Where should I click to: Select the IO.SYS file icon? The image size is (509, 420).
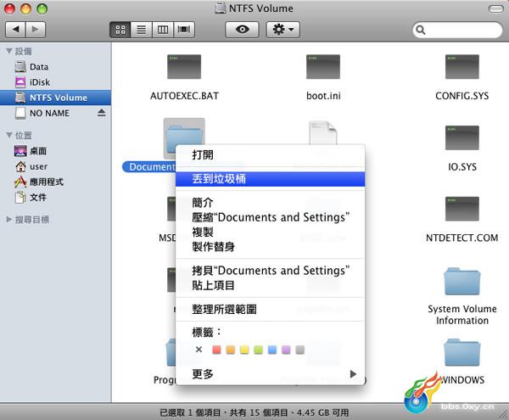coord(462,137)
